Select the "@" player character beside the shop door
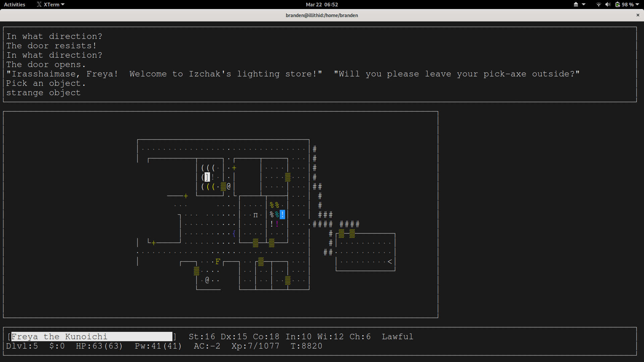Viewport: 644px width, 362px height. pyautogui.click(x=228, y=186)
